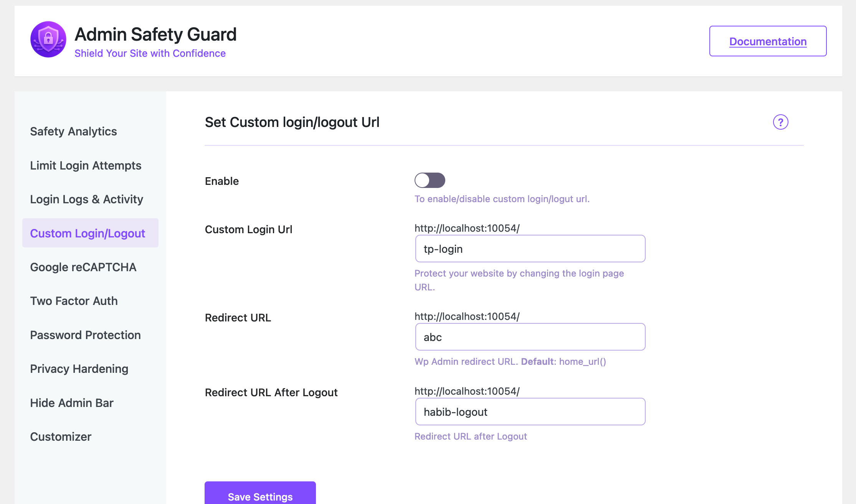
Task: Click the Admin Safety Guard title
Action: (155, 35)
